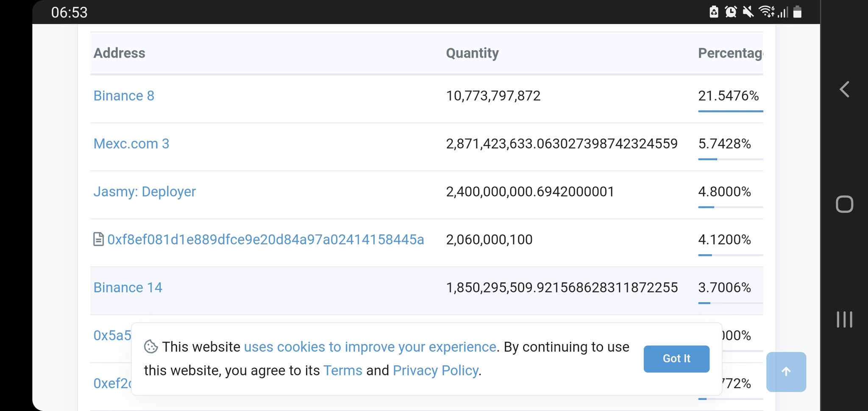
Task: Tap the alarm clock status bar icon
Action: click(730, 12)
